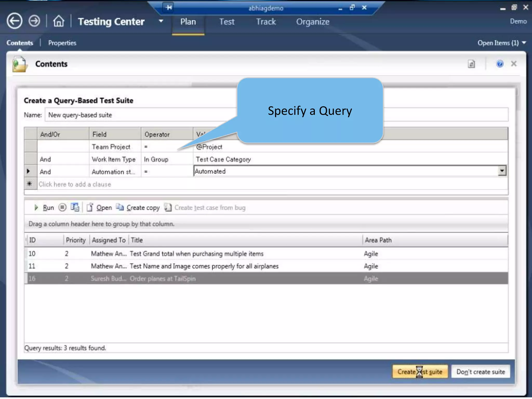Select the @Project value cell
Viewport: 532px width, 399px height.
point(351,147)
